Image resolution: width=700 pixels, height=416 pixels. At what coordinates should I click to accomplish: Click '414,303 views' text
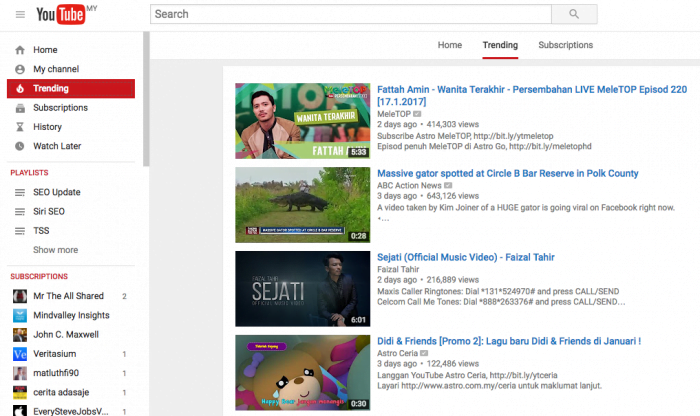click(453, 125)
